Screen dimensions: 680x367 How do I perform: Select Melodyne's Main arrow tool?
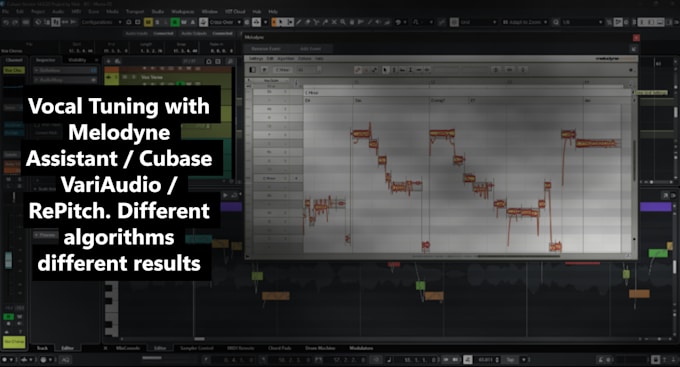pos(385,69)
